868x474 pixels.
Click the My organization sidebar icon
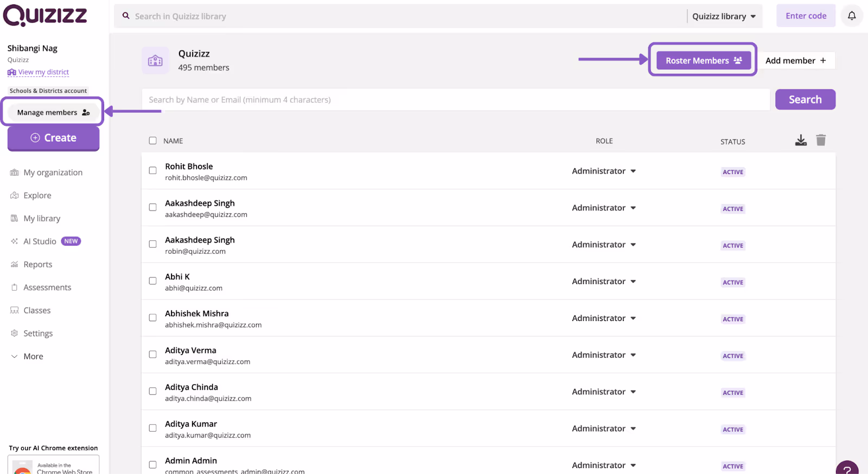(15, 172)
